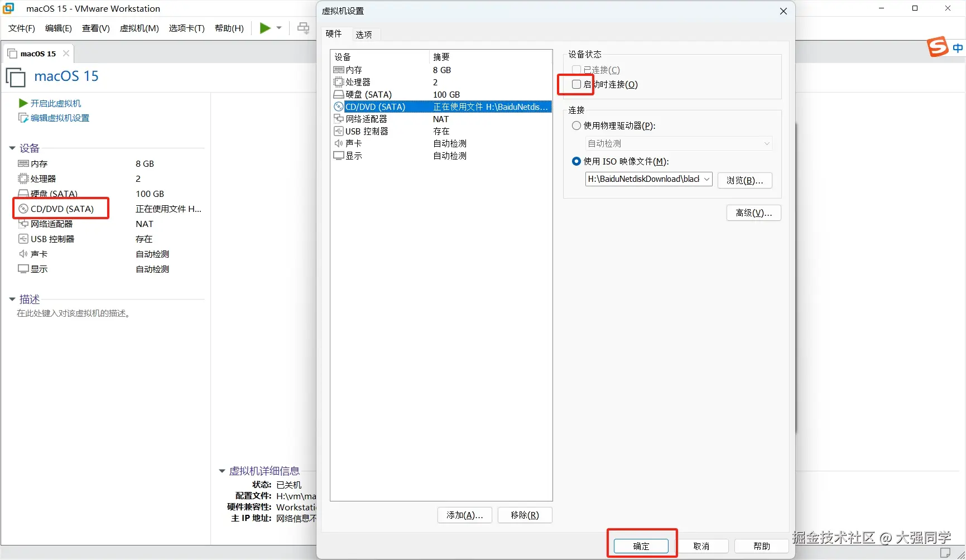Open the 自动检测 physical drive dropdown

point(679,143)
